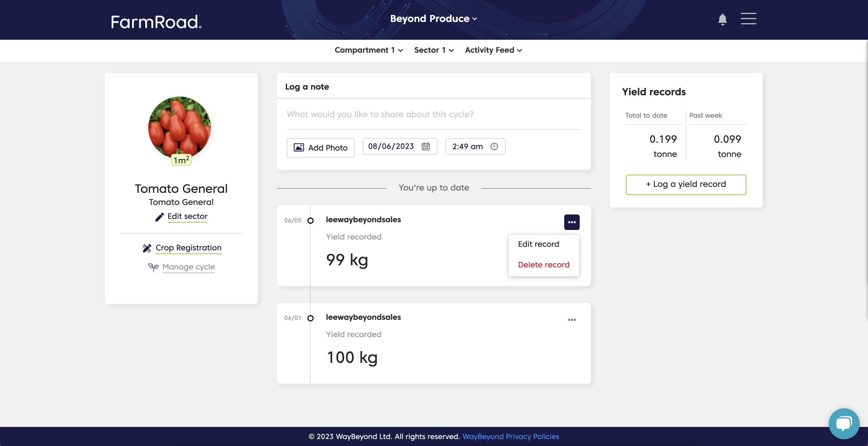868x446 pixels.
Task: Click the note text input field
Action: [434, 115]
